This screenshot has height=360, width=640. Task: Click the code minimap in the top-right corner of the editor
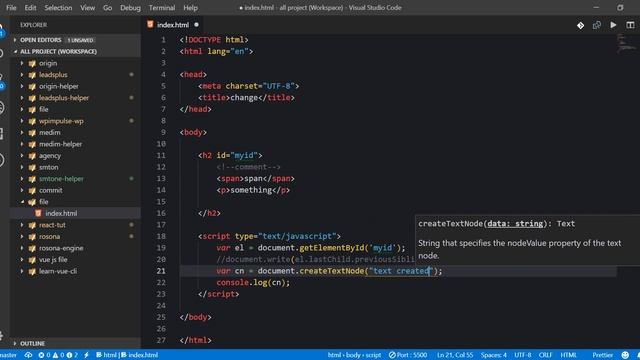tap(626, 43)
